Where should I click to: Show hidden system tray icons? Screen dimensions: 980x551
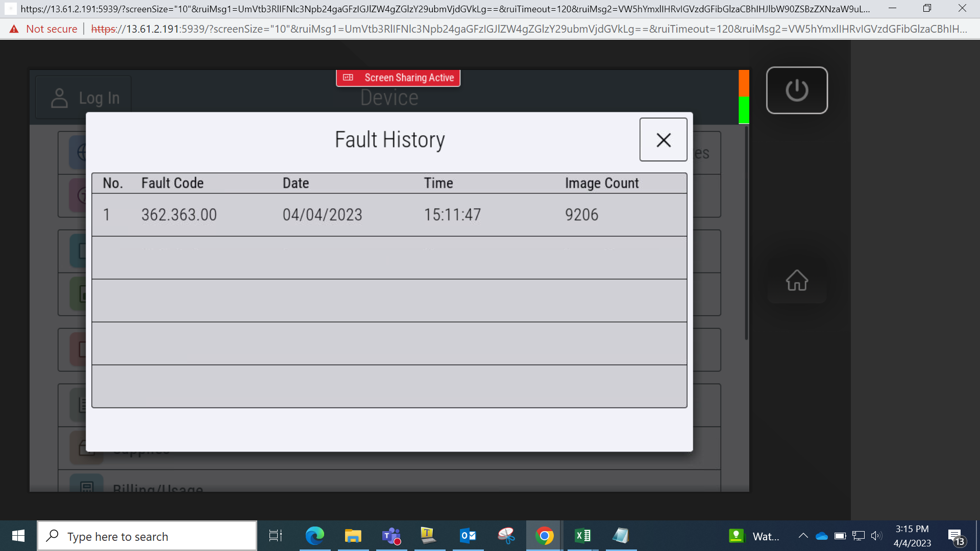803,536
